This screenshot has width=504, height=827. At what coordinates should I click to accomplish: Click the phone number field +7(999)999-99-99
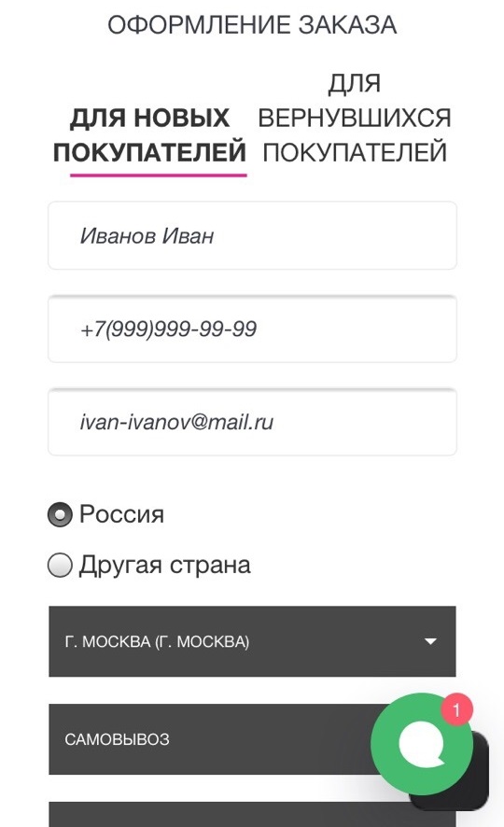click(252, 329)
